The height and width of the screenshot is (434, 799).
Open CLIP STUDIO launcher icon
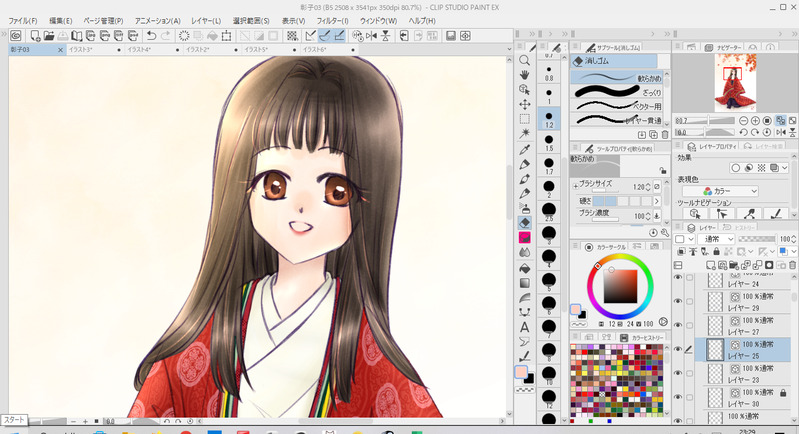point(16,36)
